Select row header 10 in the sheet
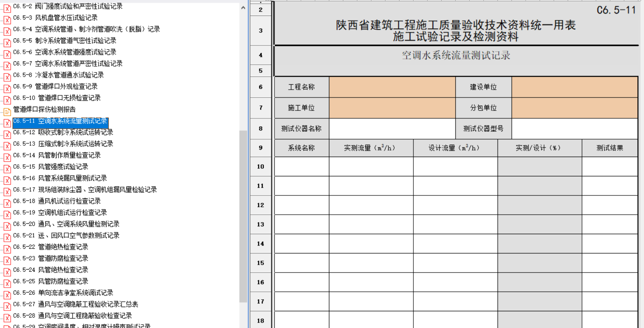The width and height of the screenshot is (644, 328). coord(261,167)
